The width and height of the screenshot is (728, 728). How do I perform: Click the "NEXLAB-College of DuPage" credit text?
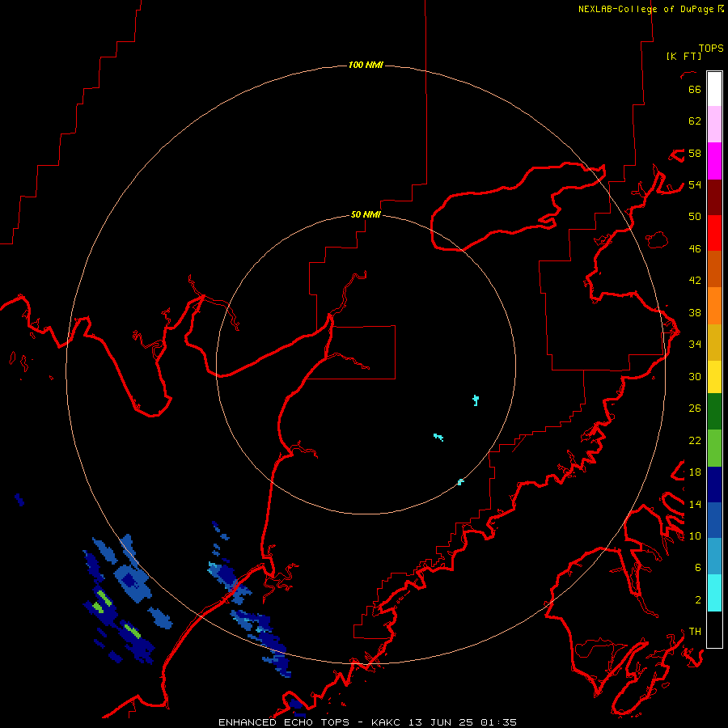(x=645, y=9)
